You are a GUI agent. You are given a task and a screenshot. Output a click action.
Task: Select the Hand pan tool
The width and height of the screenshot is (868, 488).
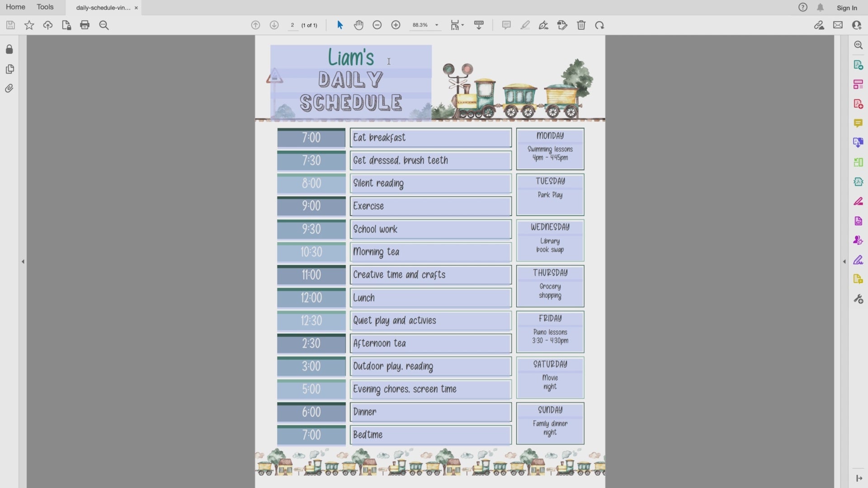tap(359, 25)
